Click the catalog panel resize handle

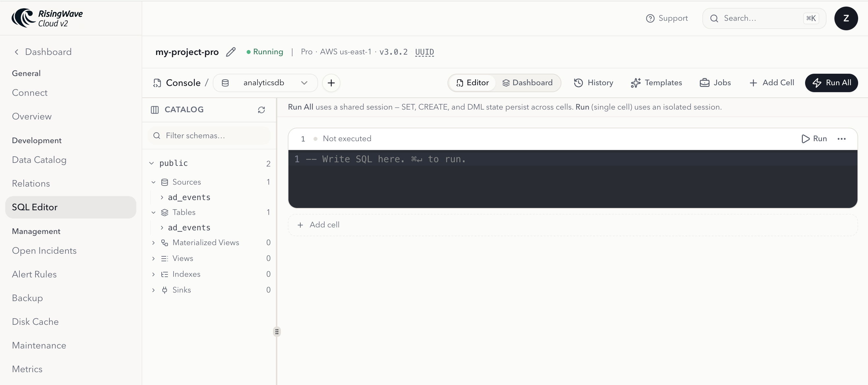point(277,332)
